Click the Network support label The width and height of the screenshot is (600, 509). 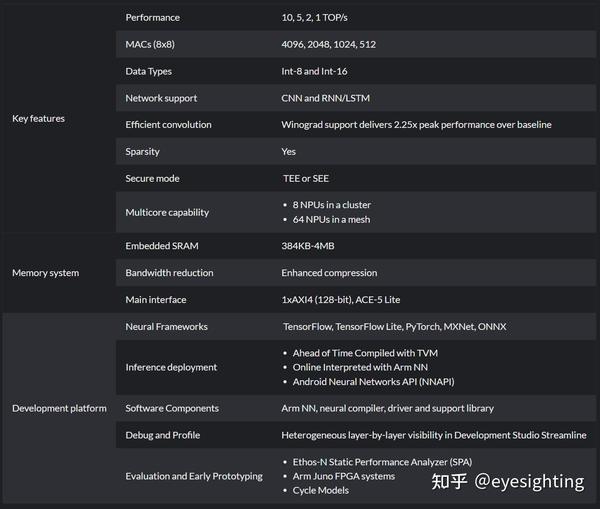[161, 98]
